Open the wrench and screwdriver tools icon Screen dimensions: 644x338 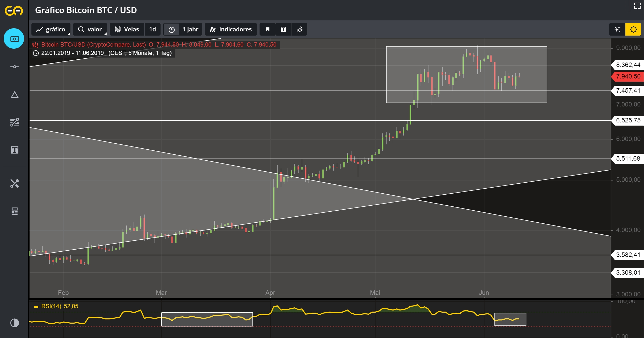tap(14, 183)
